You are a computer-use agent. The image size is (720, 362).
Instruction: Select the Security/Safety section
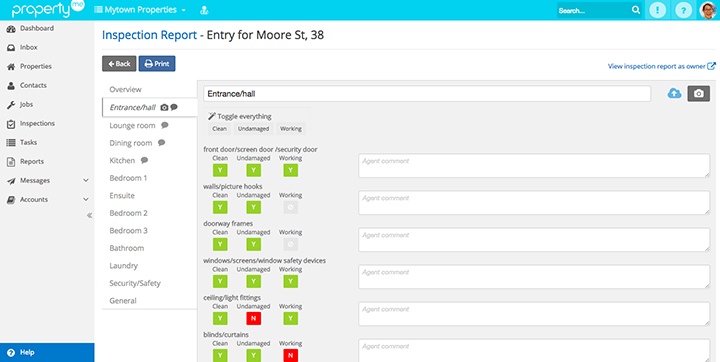coord(135,283)
